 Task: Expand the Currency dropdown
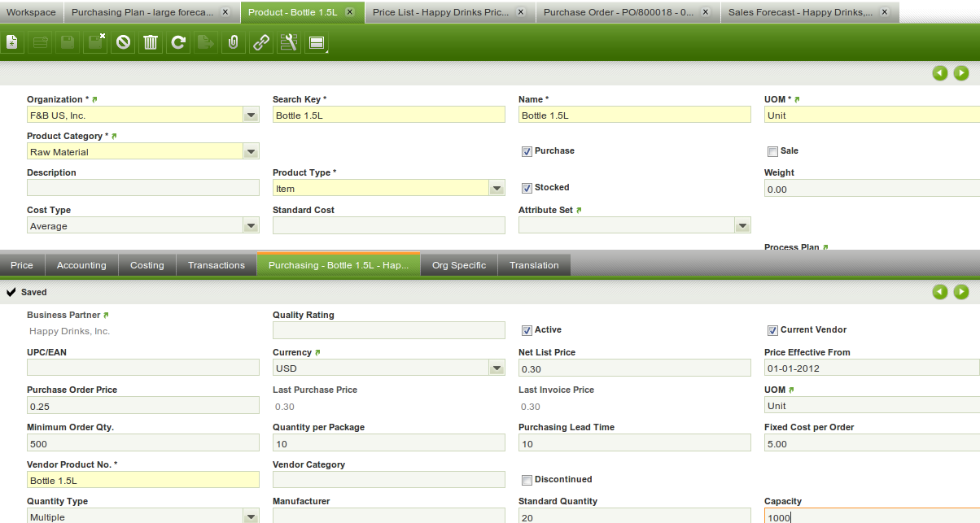tap(497, 368)
